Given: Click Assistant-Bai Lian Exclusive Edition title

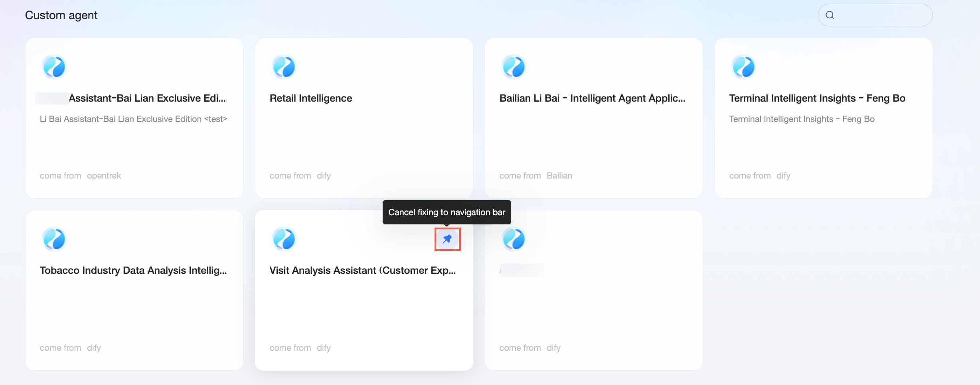Looking at the screenshot, I should tap(147, 98).
